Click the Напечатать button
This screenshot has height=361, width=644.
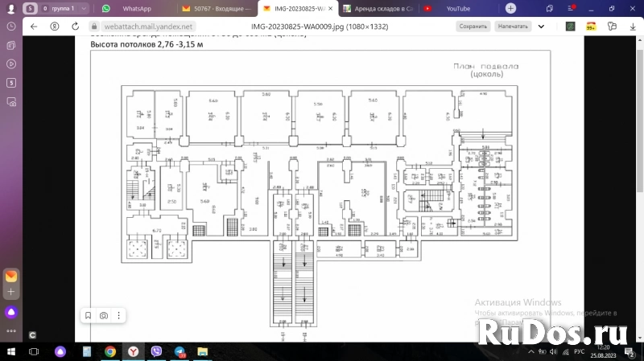[512, 26]
